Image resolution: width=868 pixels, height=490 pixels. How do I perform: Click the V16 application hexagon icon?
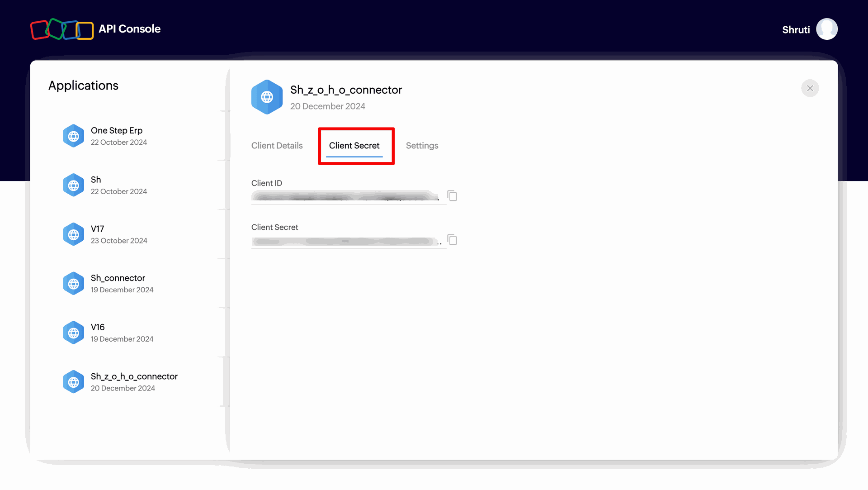coord(73,333)
